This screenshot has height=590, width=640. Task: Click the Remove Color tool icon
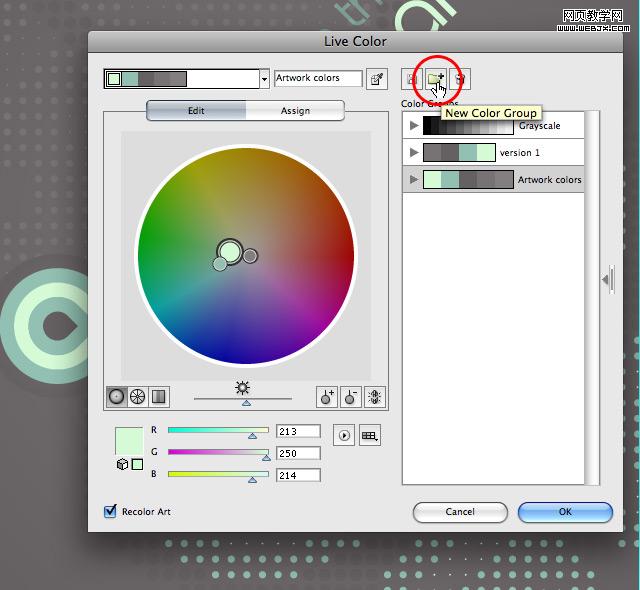coord(351,397)
